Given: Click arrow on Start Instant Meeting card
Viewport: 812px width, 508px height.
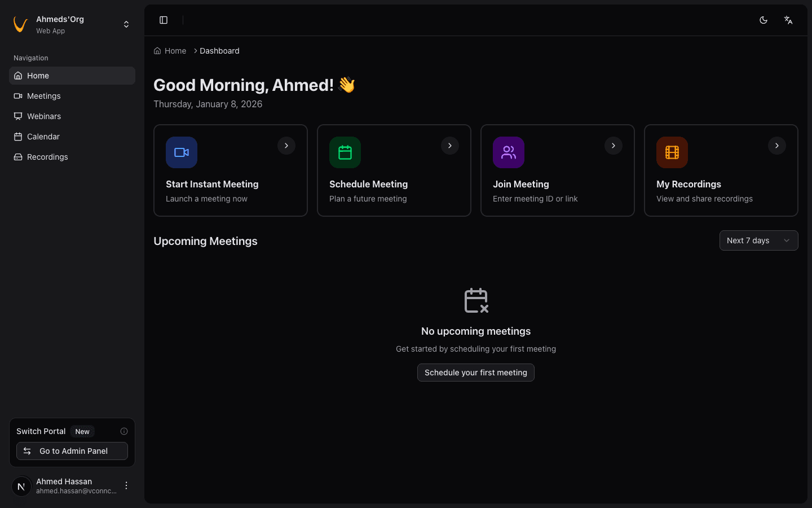Looking at the screenshot, I should (x=286, y=146).
